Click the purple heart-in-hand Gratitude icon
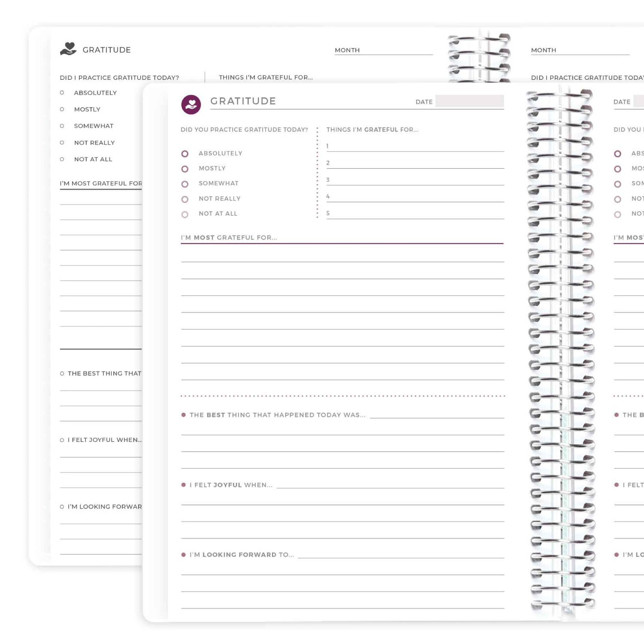The width and height of the screenshot is (644, 644). [x=191, y=104]
